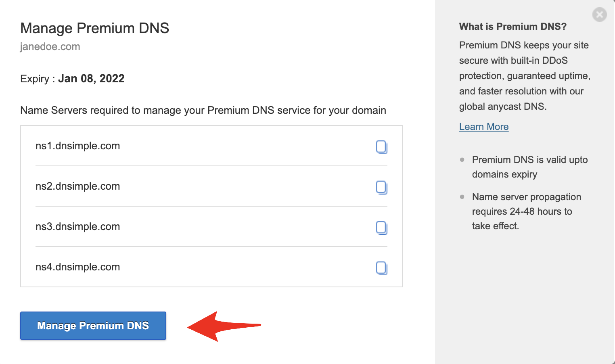Click the DDoS protection description paragraph
The width and height of the screenshot is (615, 364).
pos(524,76)
